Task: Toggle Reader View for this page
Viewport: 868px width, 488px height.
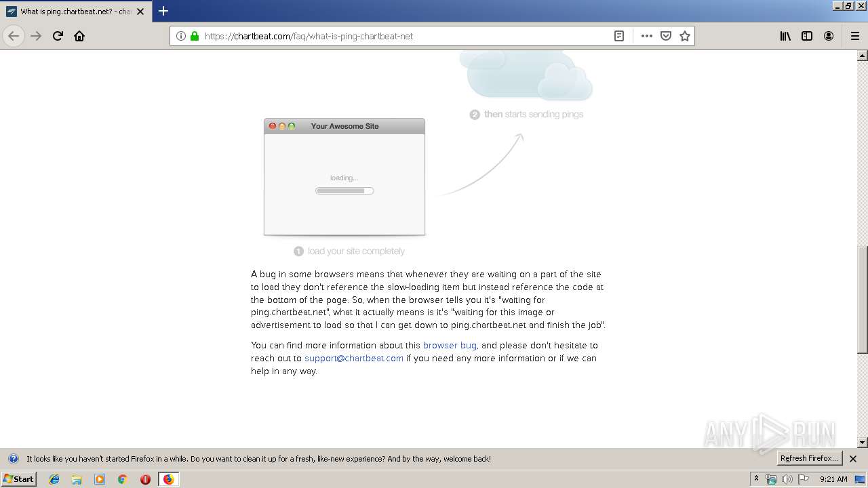Action: coord(619,36)
